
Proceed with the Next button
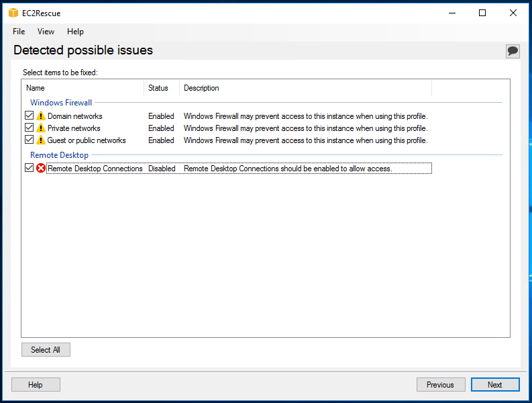[x=495, y=385]
